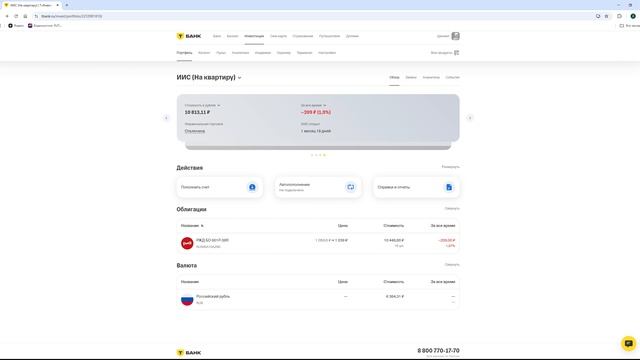Open the Бизнес top navigation item
Viewport: 640px width, 360px height.
pos(232,36)
